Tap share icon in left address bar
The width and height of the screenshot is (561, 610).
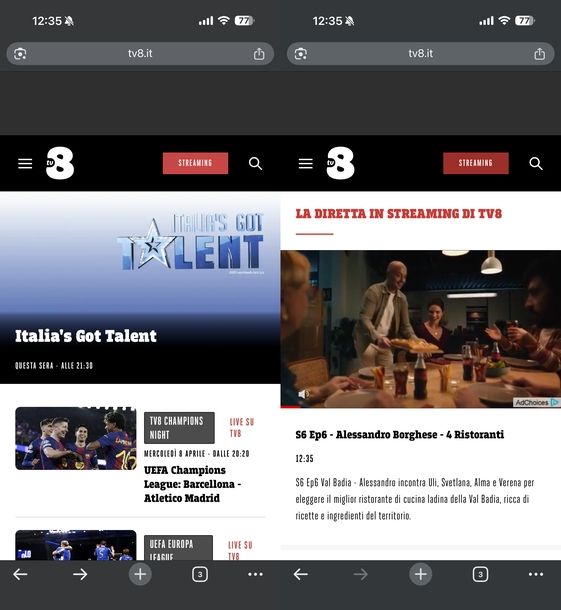tap(259, 54)
